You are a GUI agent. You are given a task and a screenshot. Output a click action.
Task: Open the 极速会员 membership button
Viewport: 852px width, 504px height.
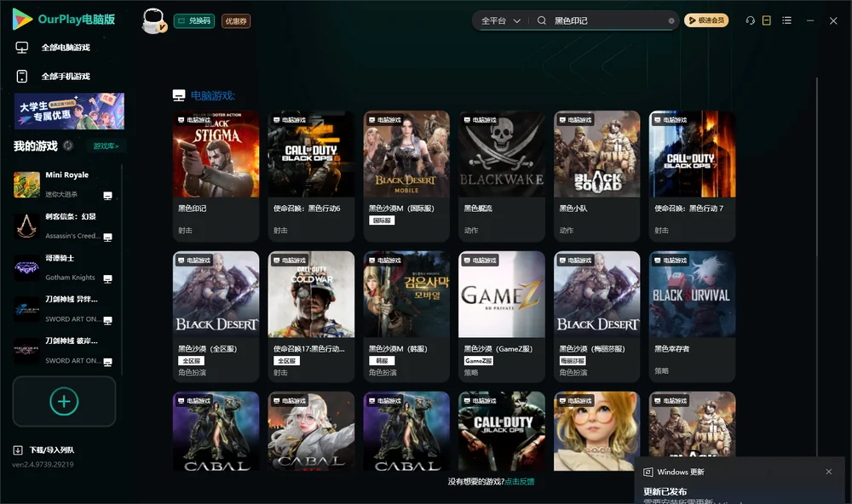(x=706, y=20)
